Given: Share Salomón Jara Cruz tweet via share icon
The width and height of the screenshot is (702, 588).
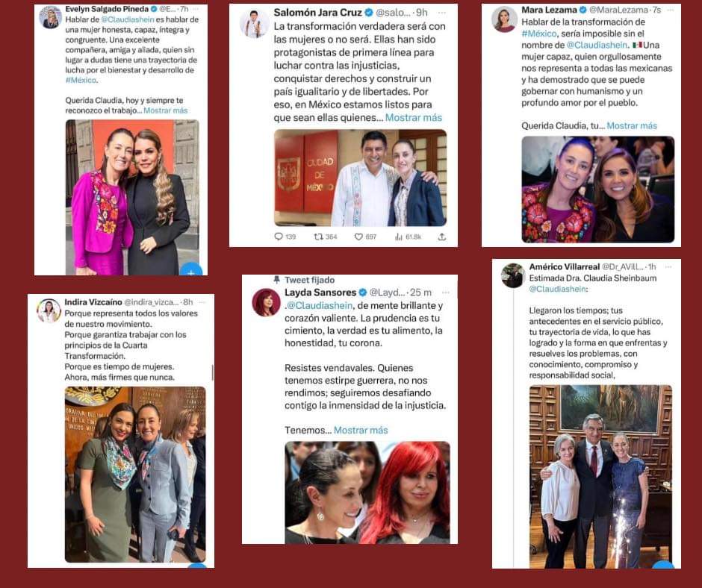Looking at the screenshot, I should click(x=442, y=237).
